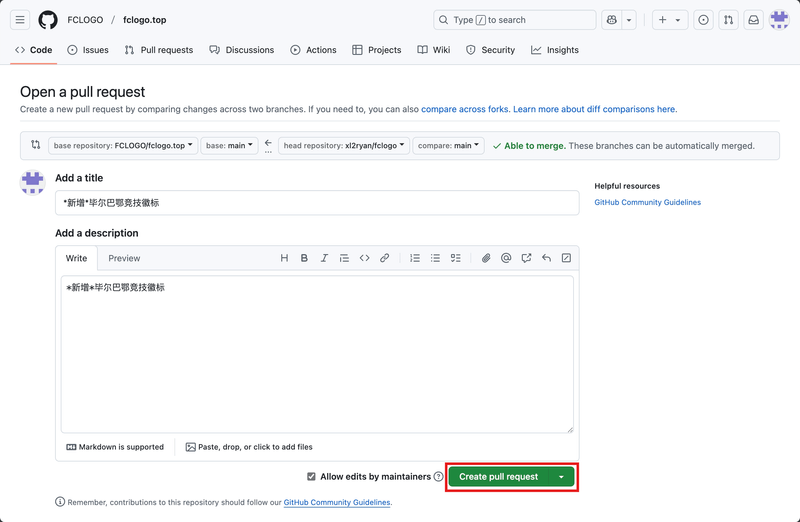Go to GitHub home via Octocat logo
This screenshot has height=522, width=800.
(48, 20)
